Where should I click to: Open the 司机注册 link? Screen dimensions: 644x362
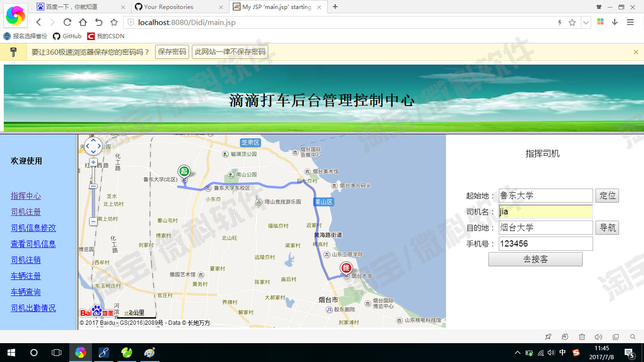click(x=26, y=212)
